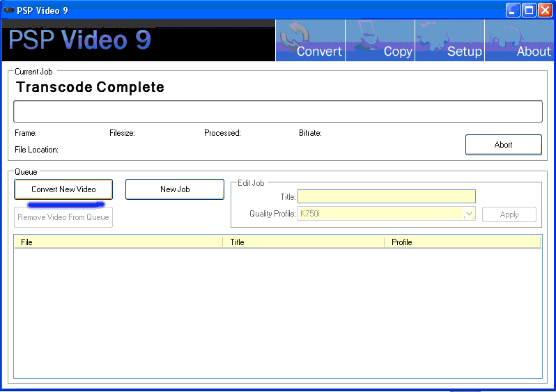
Task: Switch to the Copy tab
Action: point(380,40)
